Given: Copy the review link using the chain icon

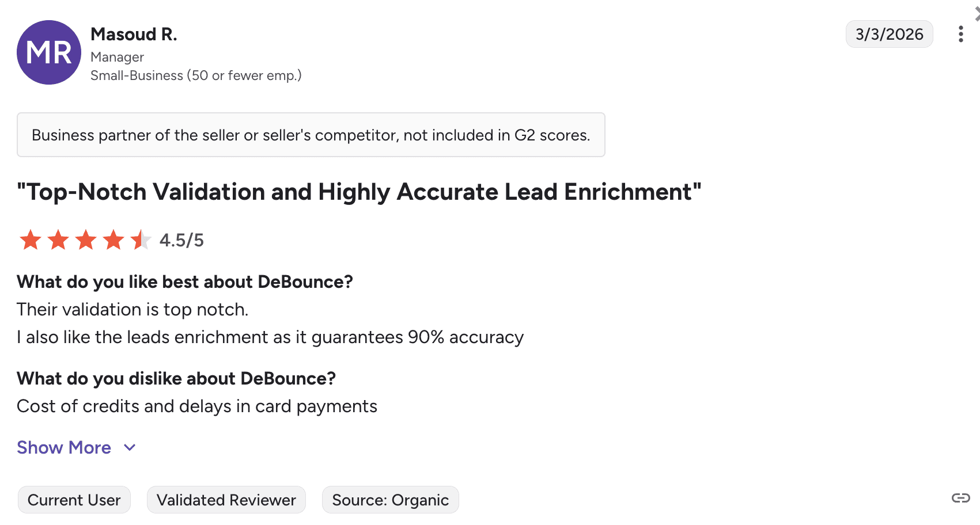Looking at the screenshot, I should point(960,498).
